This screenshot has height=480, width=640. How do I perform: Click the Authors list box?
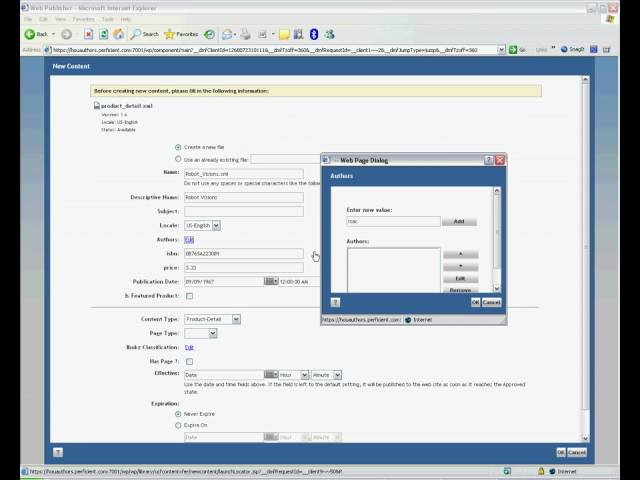point(393,270)
